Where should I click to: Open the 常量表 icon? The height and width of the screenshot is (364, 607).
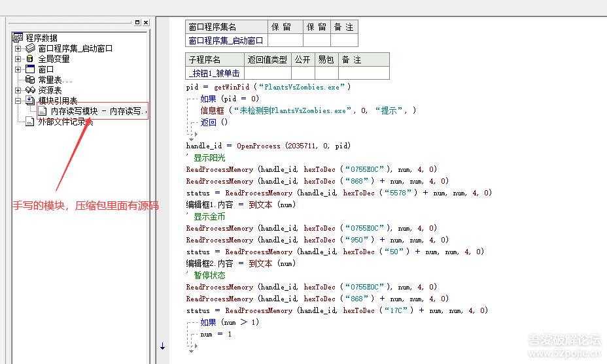(x=30, y=80)
